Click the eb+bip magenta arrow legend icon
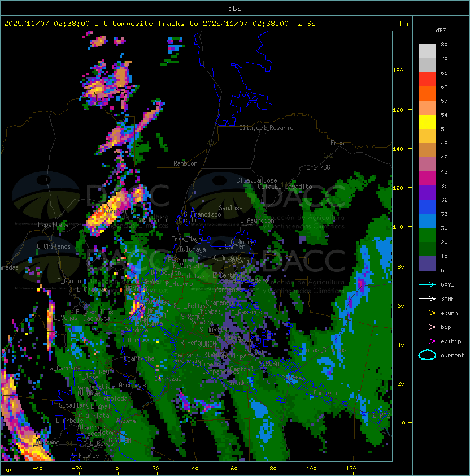This screenshot has height=476, width=470. click(427, 341)
